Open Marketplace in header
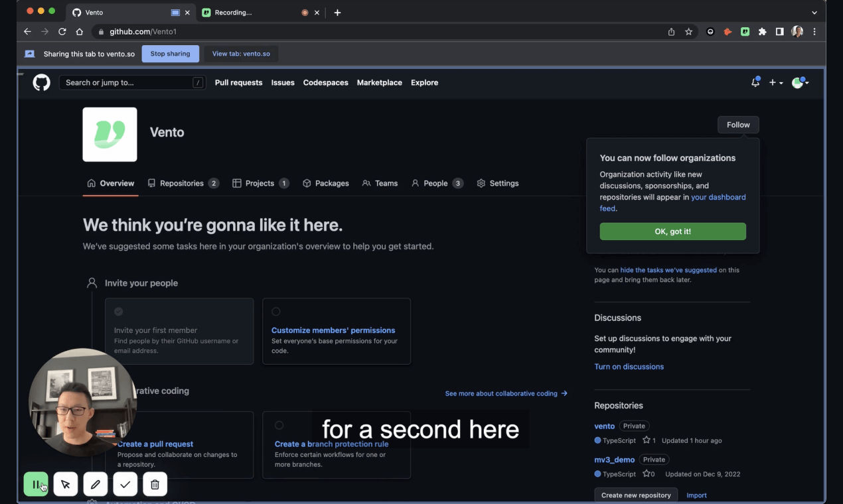The image size is (843, 504). tap(380, 83)
